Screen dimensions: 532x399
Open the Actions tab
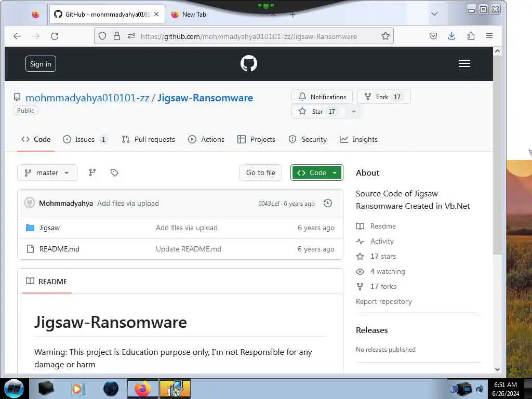[x=206, y=139]
